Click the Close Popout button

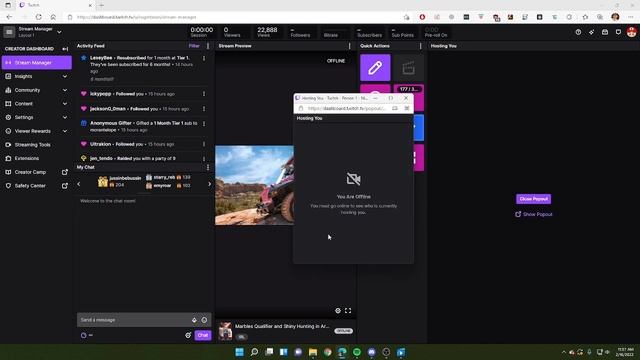click(x=533, y=199)
